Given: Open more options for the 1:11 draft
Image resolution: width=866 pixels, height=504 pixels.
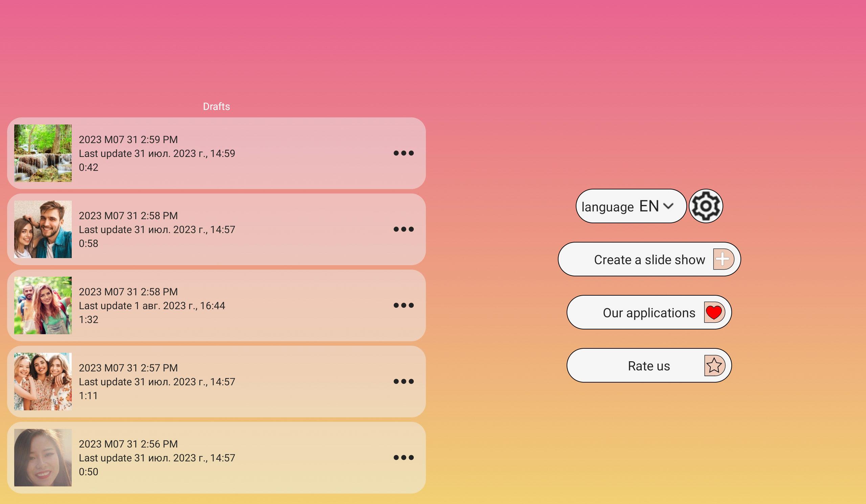Looking at the screenshot, I should (404, 381).
